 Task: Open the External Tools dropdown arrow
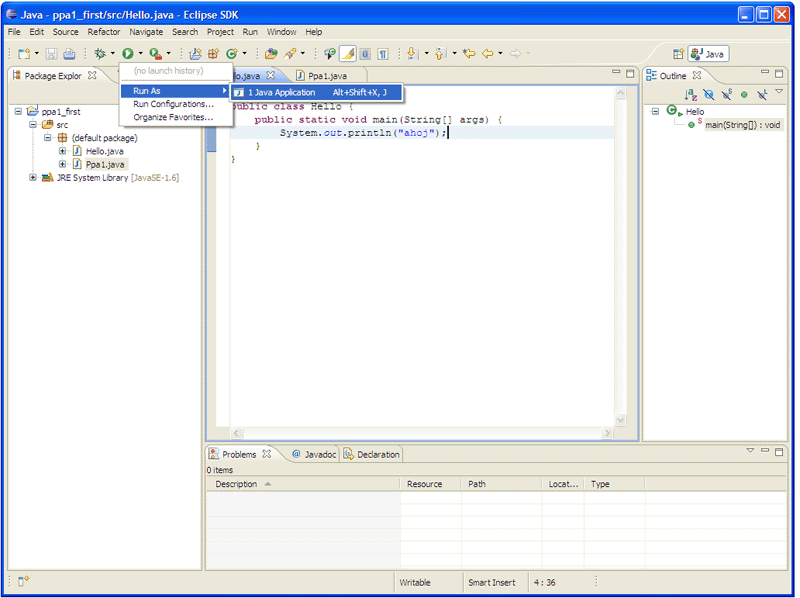pyautogui.click(x=168, y=54)
